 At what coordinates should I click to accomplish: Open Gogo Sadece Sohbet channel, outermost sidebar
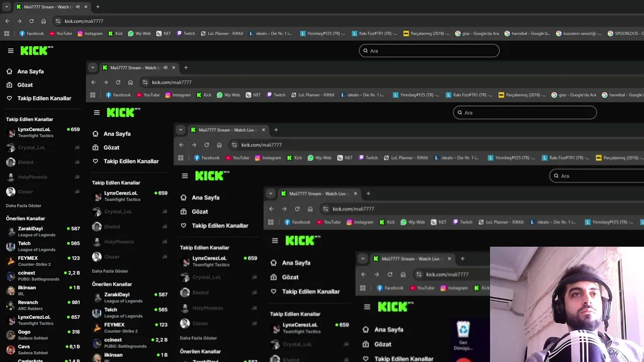tap(43, 335)
